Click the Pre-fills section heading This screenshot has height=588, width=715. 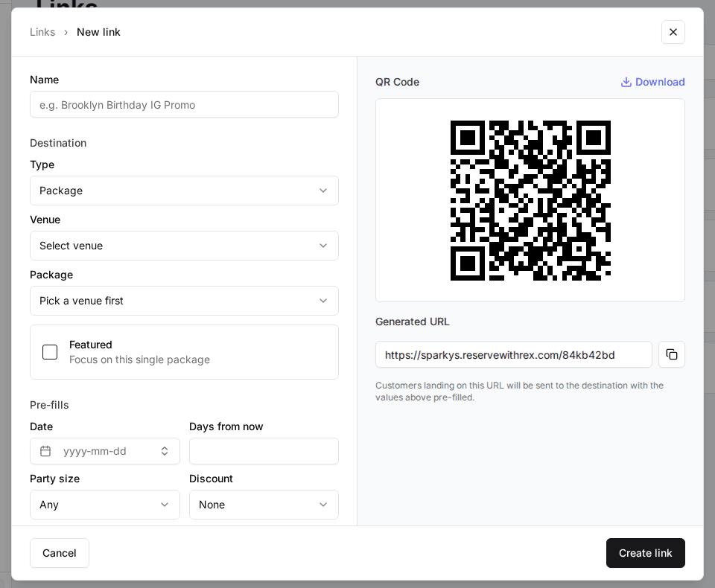pos(49,405)
